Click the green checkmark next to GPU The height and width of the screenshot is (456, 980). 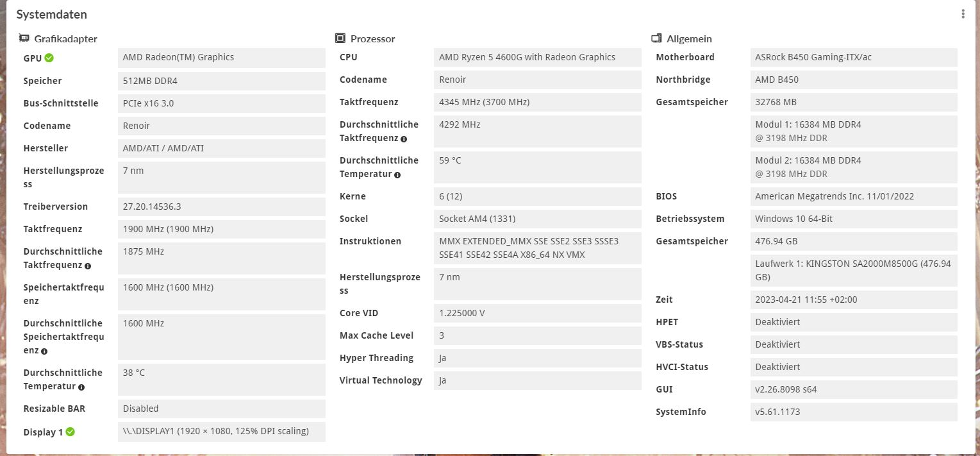(49, 58)
